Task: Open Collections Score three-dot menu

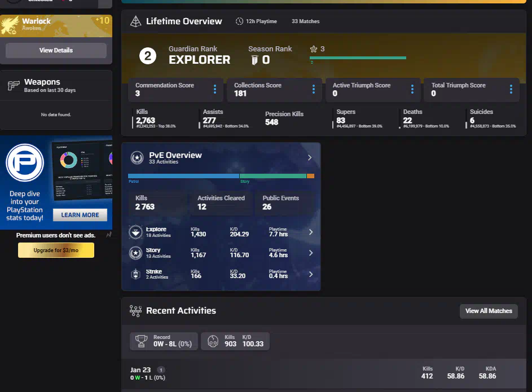Action: [314, 89]
